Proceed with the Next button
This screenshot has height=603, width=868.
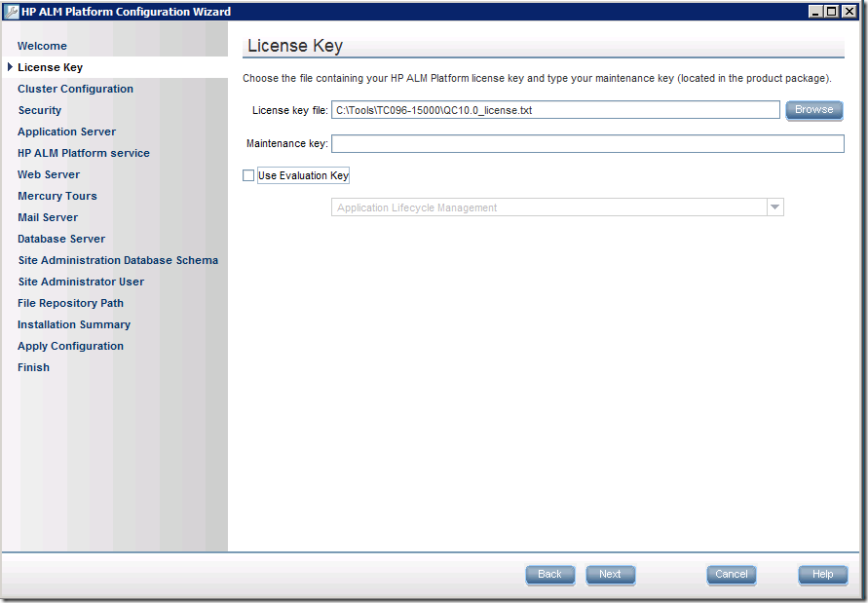click(610, 574)
